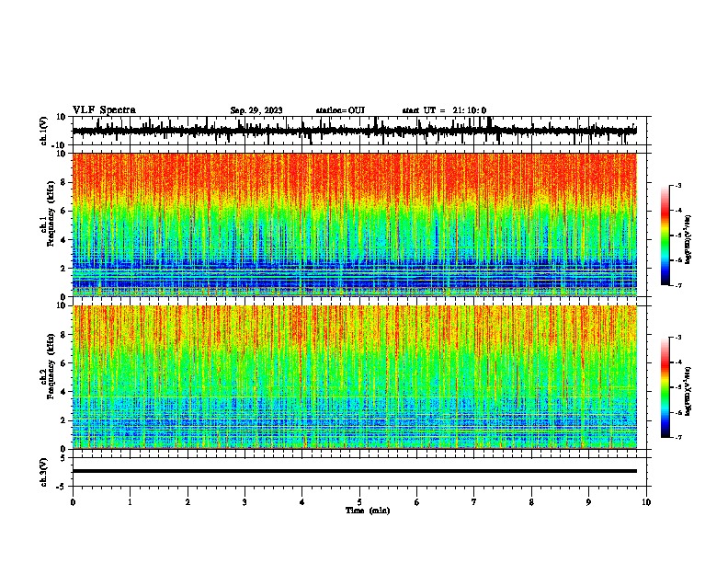Click time axis tick label "5"
728x563 pixels.
[359, 502]
